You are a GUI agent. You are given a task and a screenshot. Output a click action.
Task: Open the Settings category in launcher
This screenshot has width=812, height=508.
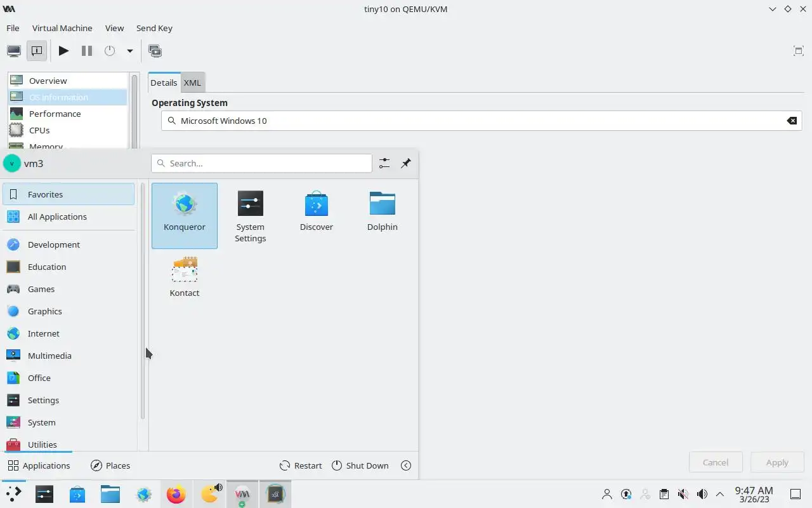point(69,400)
